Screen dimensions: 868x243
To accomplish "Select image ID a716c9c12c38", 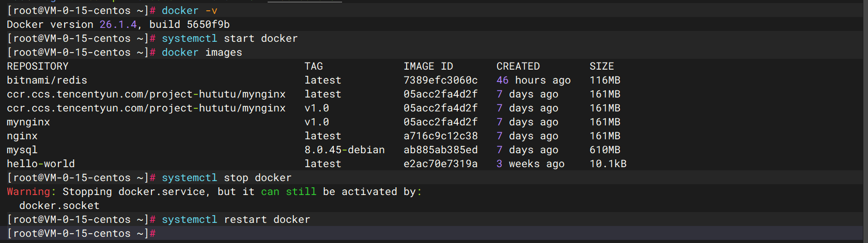I will click(x=441, y=136).
